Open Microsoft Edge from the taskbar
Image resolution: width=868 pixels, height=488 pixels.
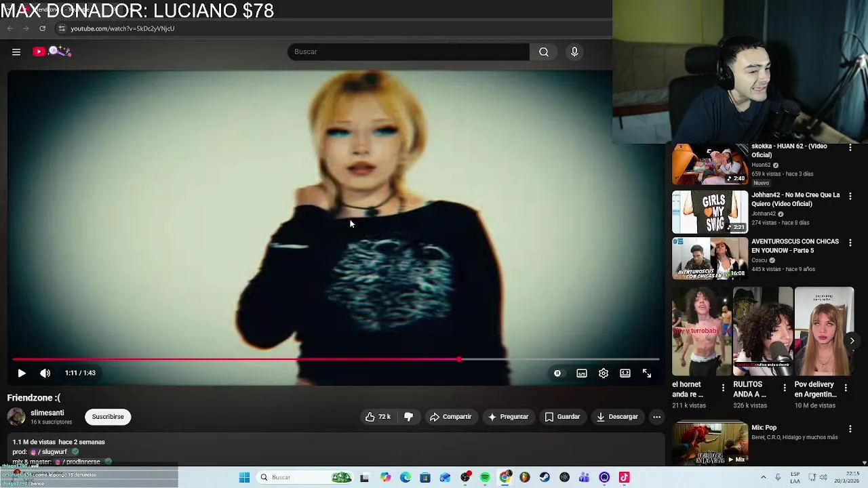406,477
